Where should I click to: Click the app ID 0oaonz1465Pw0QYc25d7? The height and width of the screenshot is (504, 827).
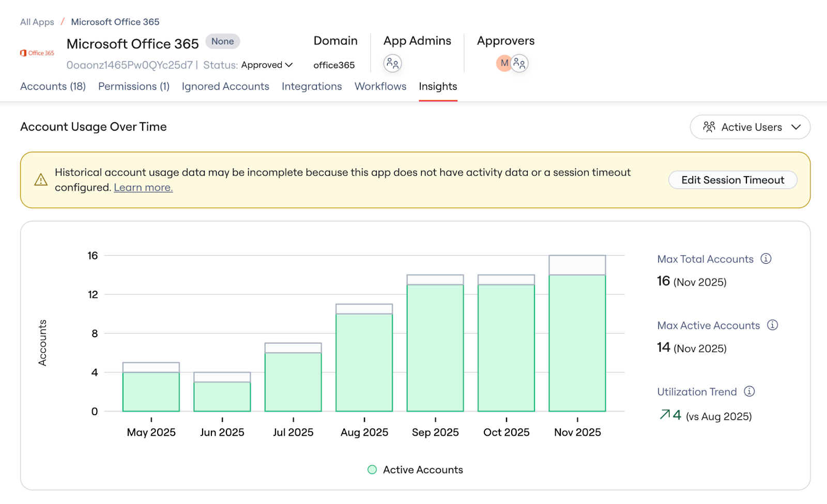point(130,65)
